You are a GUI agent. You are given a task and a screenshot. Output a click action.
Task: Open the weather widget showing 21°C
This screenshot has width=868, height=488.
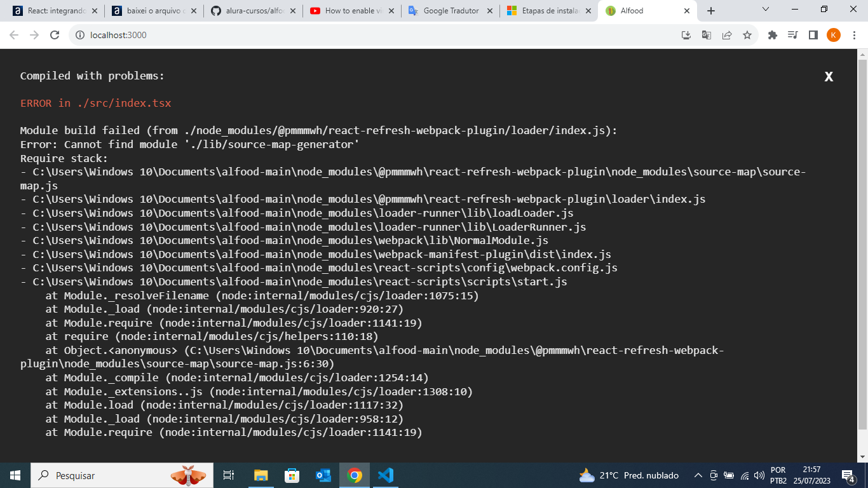628,475
